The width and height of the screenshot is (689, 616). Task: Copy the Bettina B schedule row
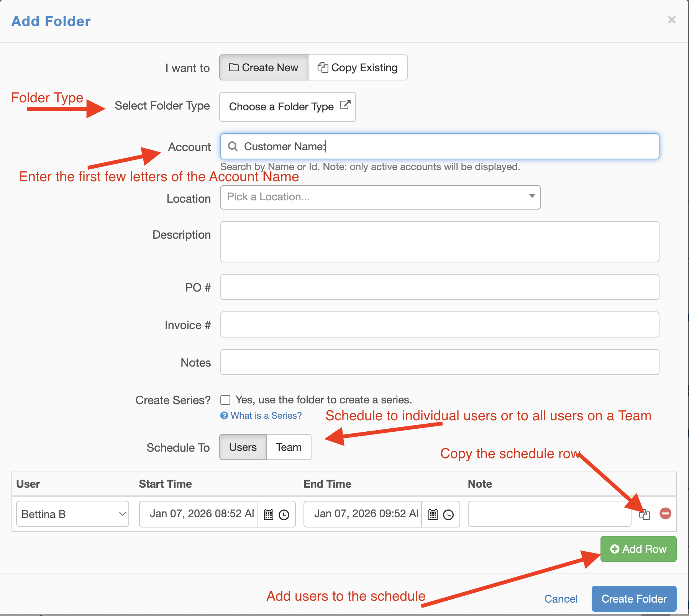point(645,514)
